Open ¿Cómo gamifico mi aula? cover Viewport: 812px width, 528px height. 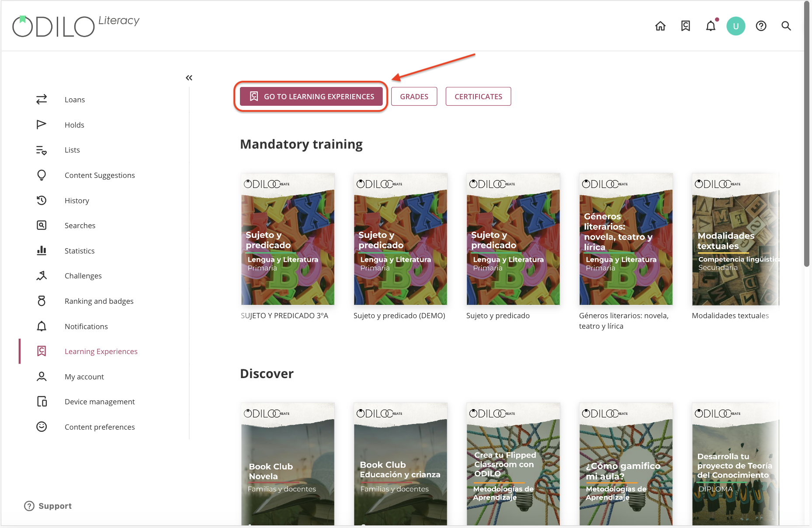click(626, 464)
